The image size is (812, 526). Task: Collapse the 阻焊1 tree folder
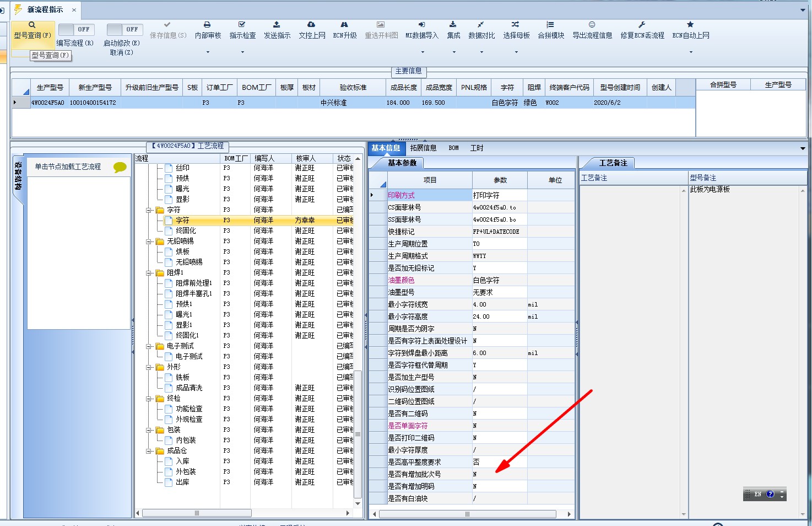(x=148, y=273)
